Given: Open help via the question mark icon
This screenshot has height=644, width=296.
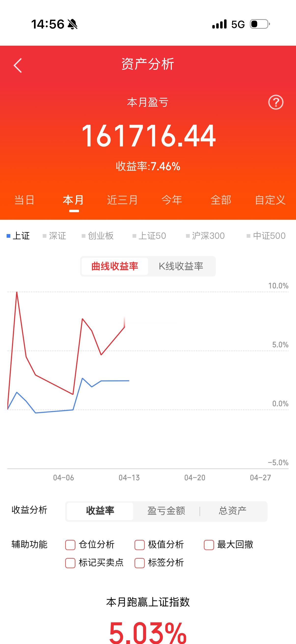Looking at the screenshot, I should coord(276,102).
